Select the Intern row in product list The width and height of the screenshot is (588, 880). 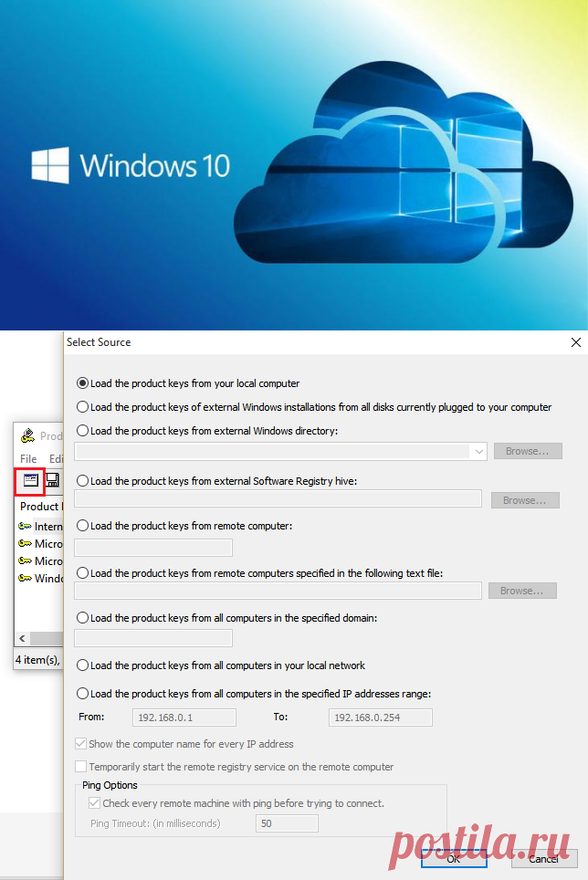point(40,527)
